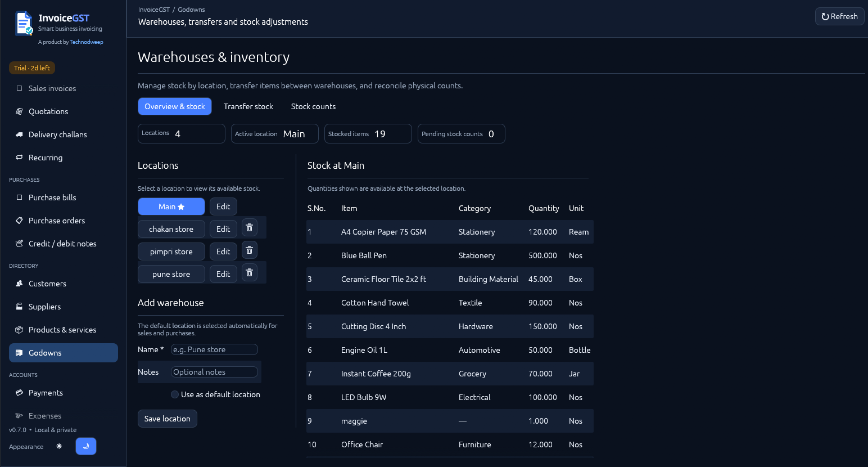Click the Cotton Hand Towel item
The image size is (868, 467).
pos(375,303)
